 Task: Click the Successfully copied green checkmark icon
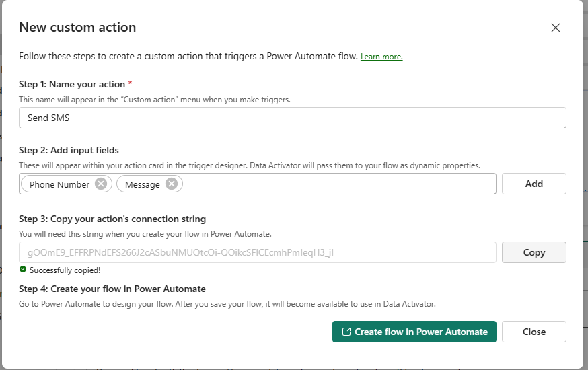tap(23, 270)
